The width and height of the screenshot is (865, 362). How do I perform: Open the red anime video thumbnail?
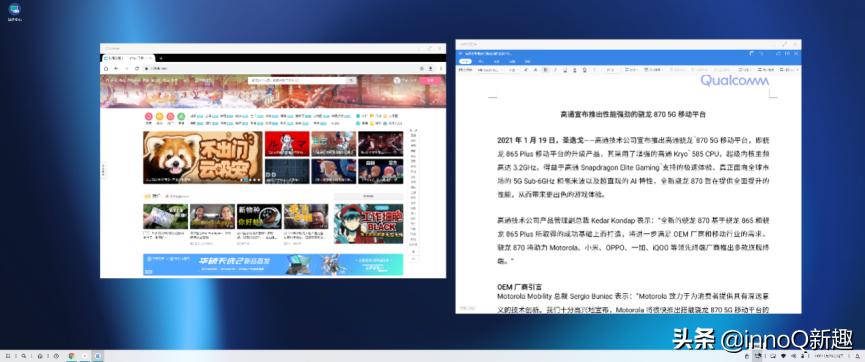pos(287,143)
